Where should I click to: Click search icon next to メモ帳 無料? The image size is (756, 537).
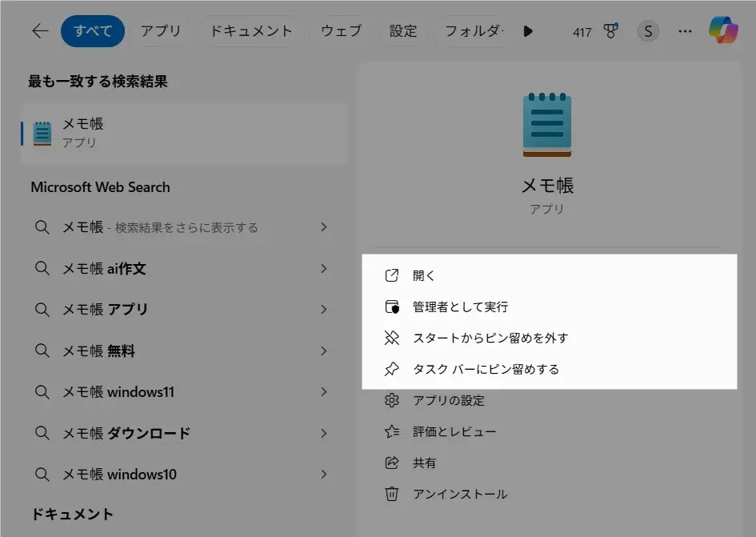pyautogui.click(x=42, y=351)
